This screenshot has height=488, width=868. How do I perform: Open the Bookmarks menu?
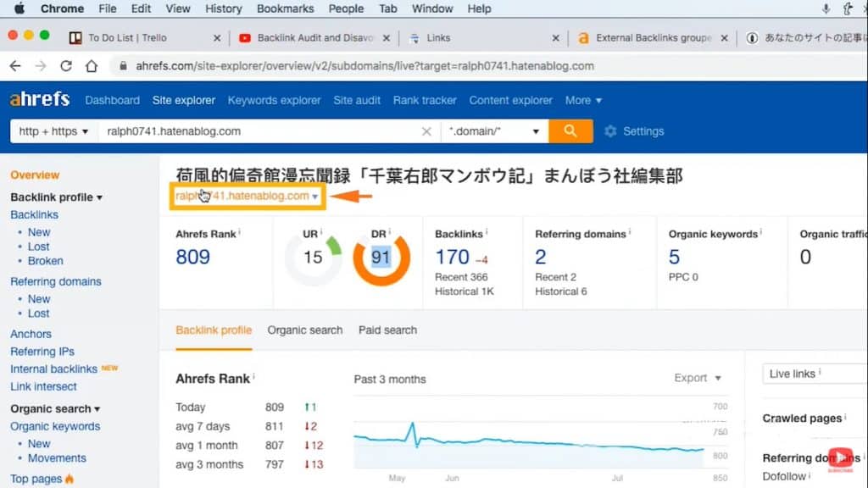coord(285,8)
